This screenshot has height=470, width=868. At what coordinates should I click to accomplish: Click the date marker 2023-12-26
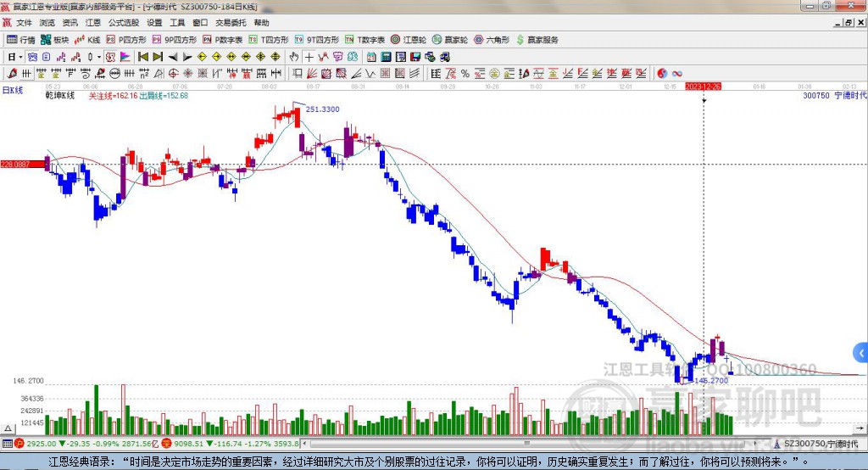click(703, 87)
